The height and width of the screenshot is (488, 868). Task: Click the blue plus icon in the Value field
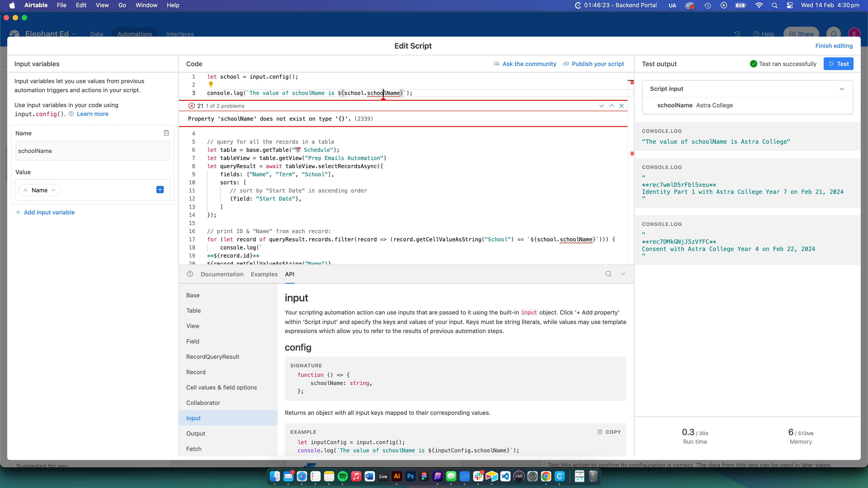tap(160, 190)
